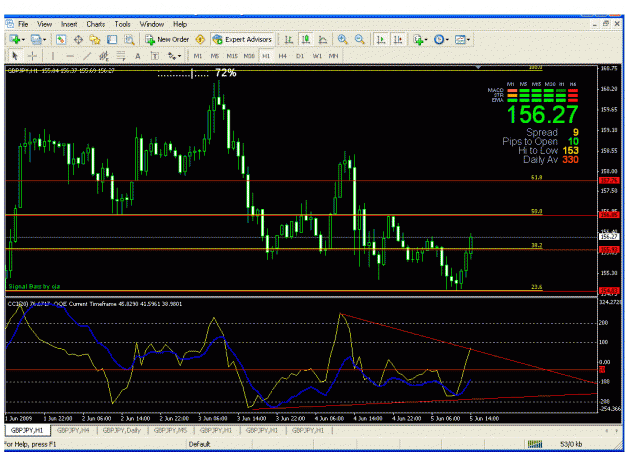Open the Data Window panel icon

[x=78, y=39]
